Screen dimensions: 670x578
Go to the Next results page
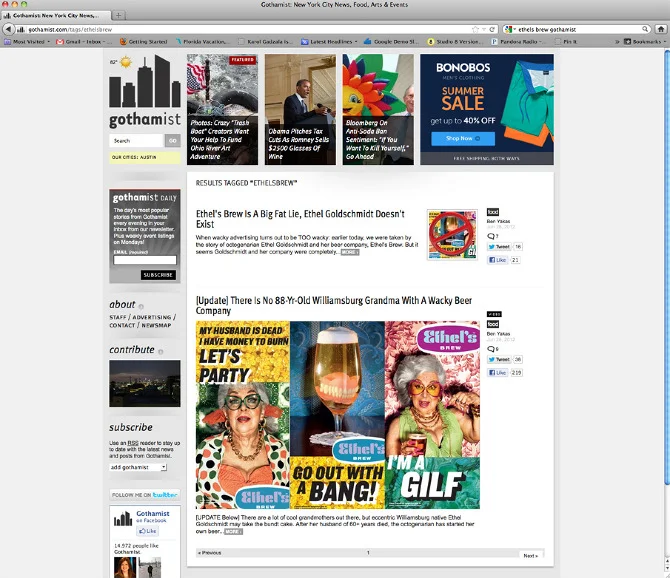click(530, 555)
